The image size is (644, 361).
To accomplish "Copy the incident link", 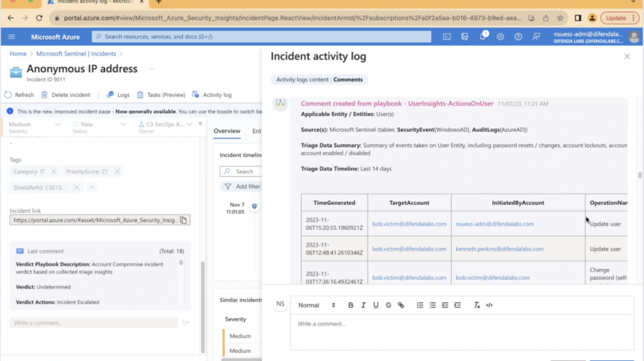I will [184, 220].
